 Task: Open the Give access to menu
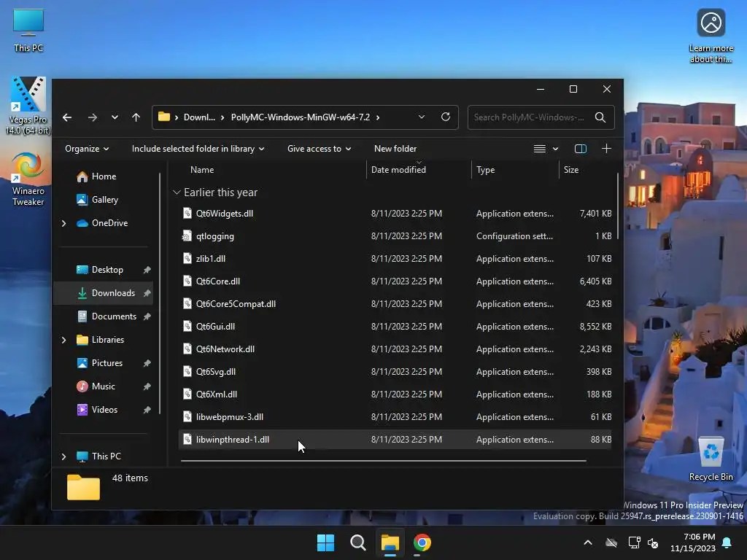(x=320, y=149)
